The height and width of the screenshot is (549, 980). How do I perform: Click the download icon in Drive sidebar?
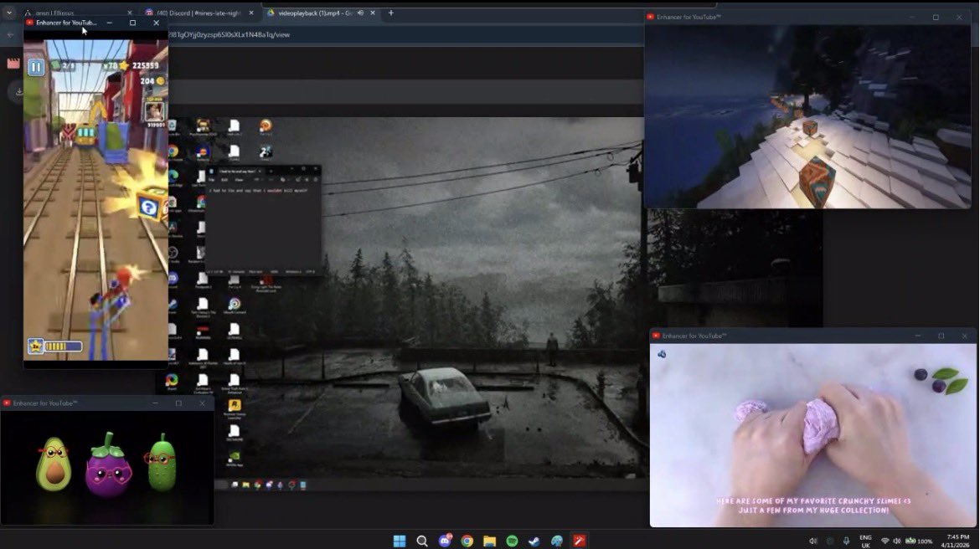coord(18,92)
